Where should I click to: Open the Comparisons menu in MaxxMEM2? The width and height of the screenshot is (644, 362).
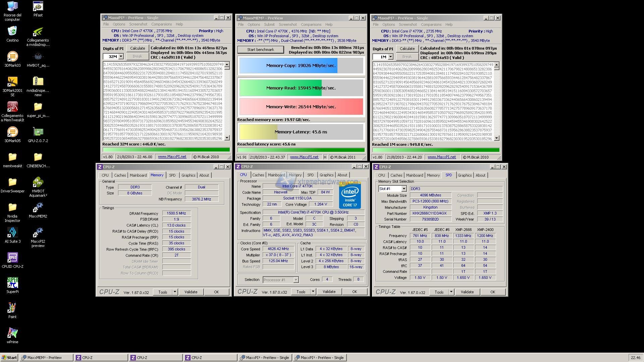311,24
